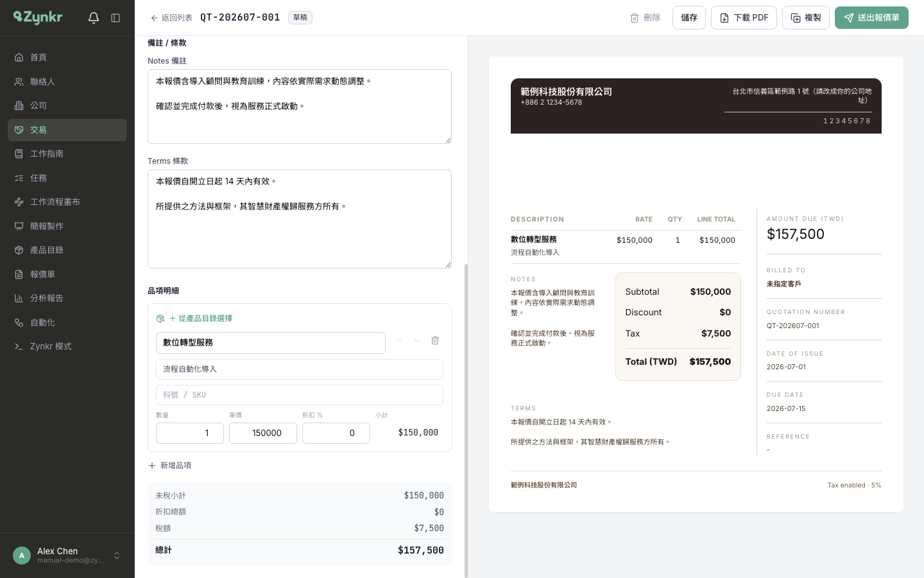Click the 折扣 % discount field
The image size is (924, 578).
(x=336, y=433)
